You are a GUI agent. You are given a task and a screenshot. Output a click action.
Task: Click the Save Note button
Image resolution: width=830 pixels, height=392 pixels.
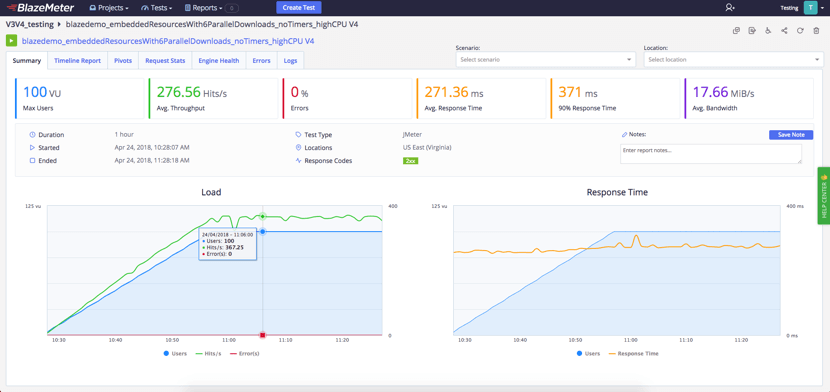[x=791, y=135]
